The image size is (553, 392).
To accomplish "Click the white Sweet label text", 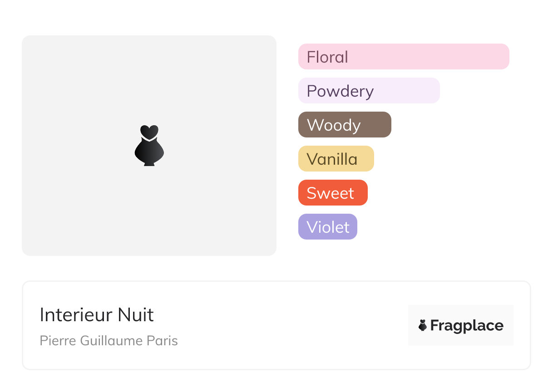I will 330,193.
